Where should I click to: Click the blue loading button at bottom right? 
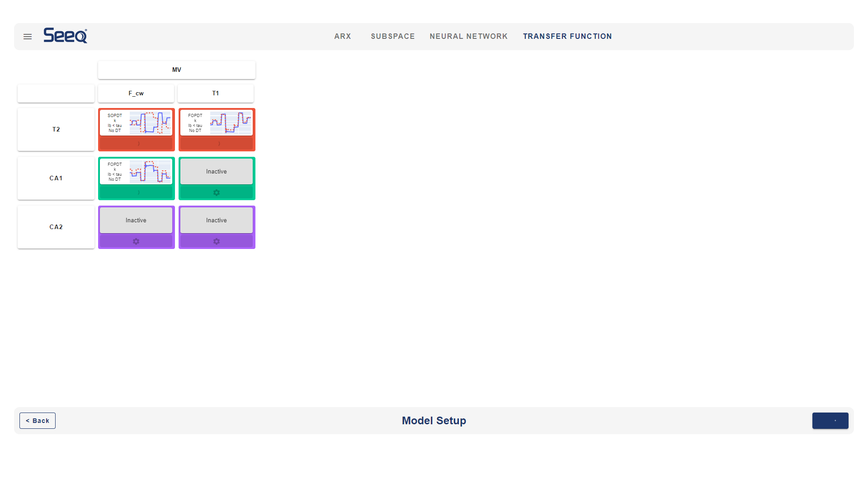(830, 421)
